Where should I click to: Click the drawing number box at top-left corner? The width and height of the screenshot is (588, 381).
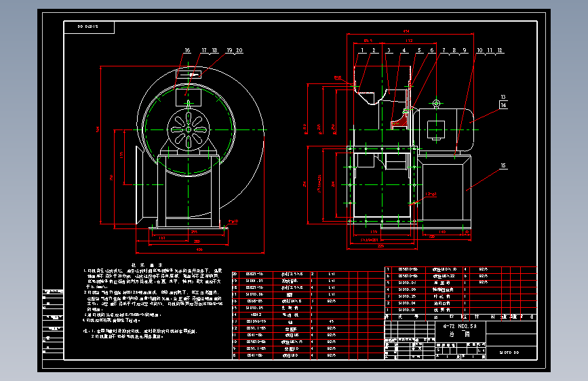pyautogui.click(x=89, y=27)
